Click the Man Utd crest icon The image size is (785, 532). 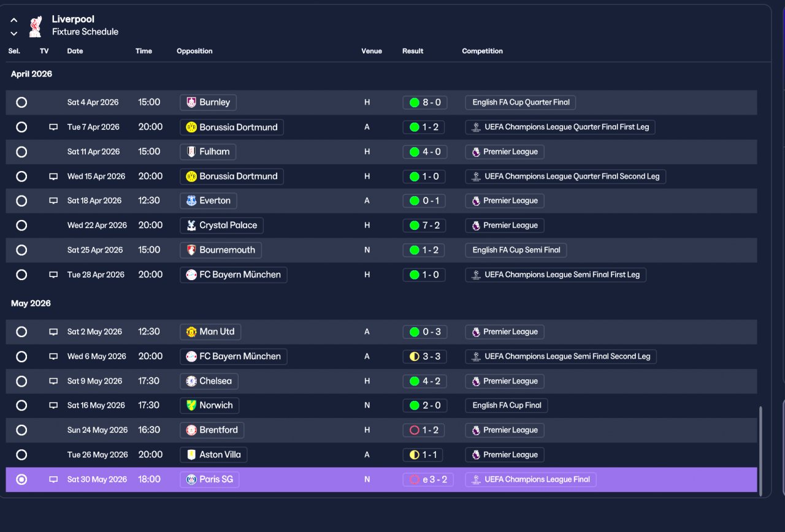(x=191, y=332)
